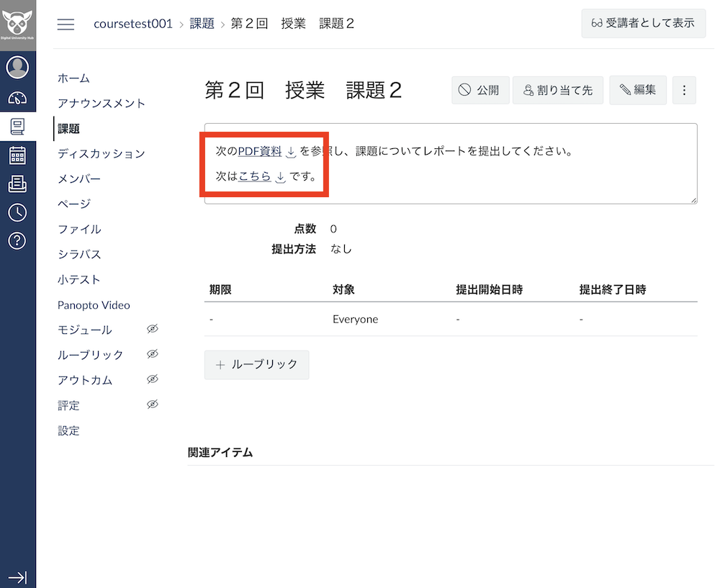Image resolution: width=720 pixels, height=588 pixels.
Task: Open the Dashboard icon in global navigation
Action: tap(17, 96)
